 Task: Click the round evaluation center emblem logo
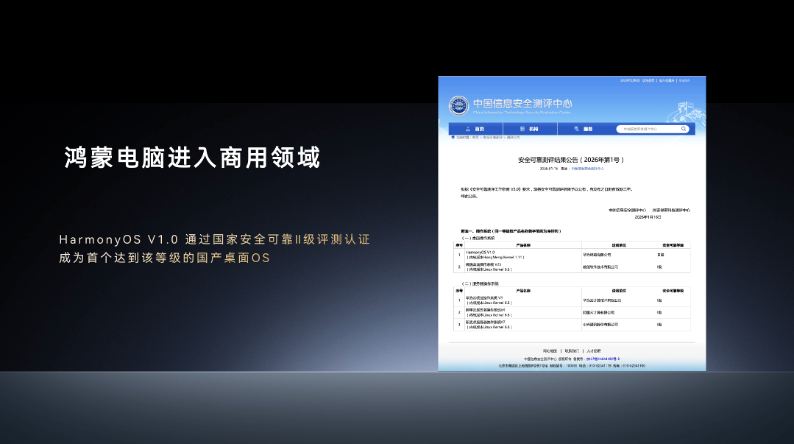click(459, 106)
